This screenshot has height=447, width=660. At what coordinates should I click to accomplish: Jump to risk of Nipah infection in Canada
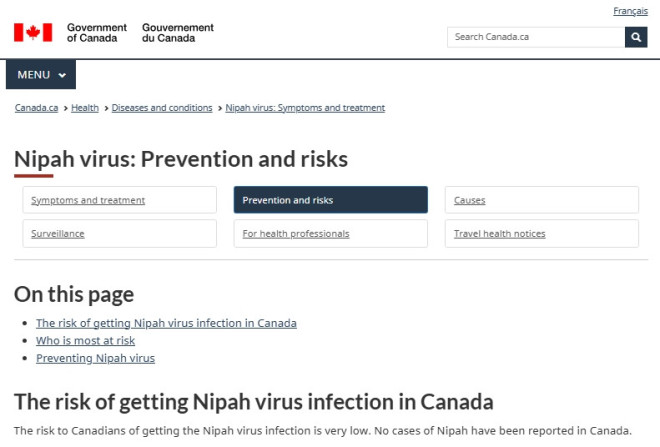[166, 323]
